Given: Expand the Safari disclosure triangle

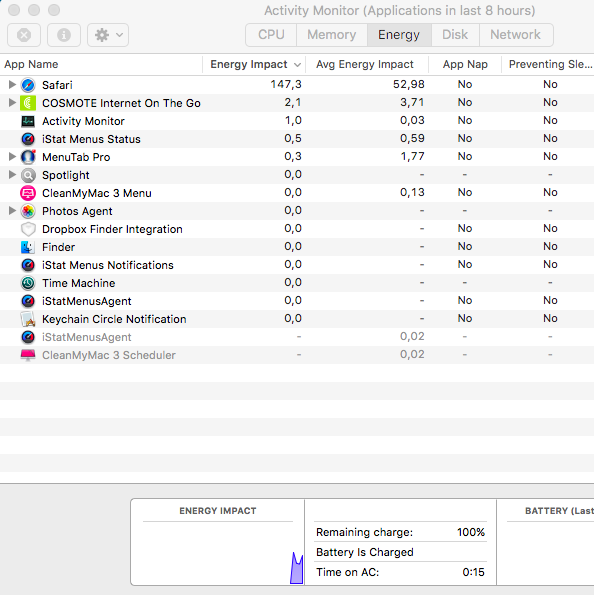Looking at the screenshot, I should (12, 84).
